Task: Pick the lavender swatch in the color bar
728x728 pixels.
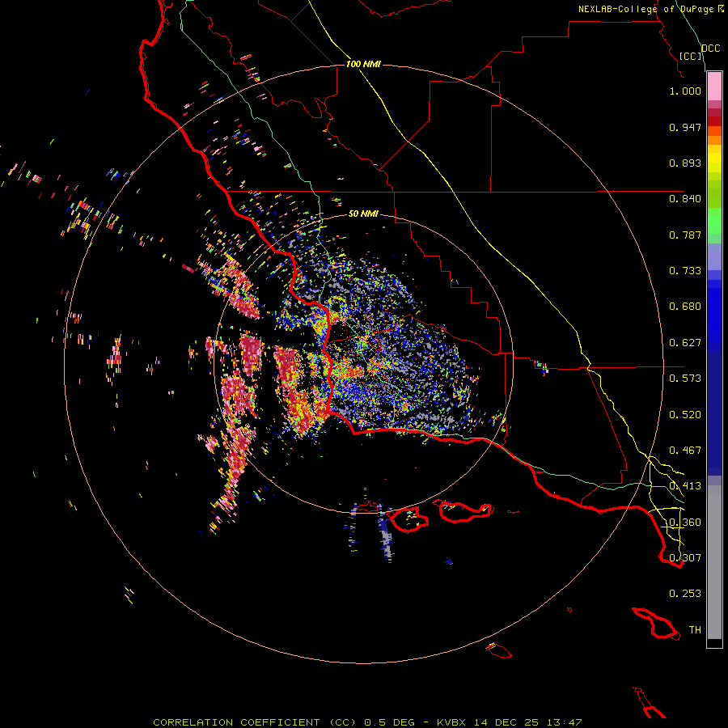Action: click(x=714, y=256)
